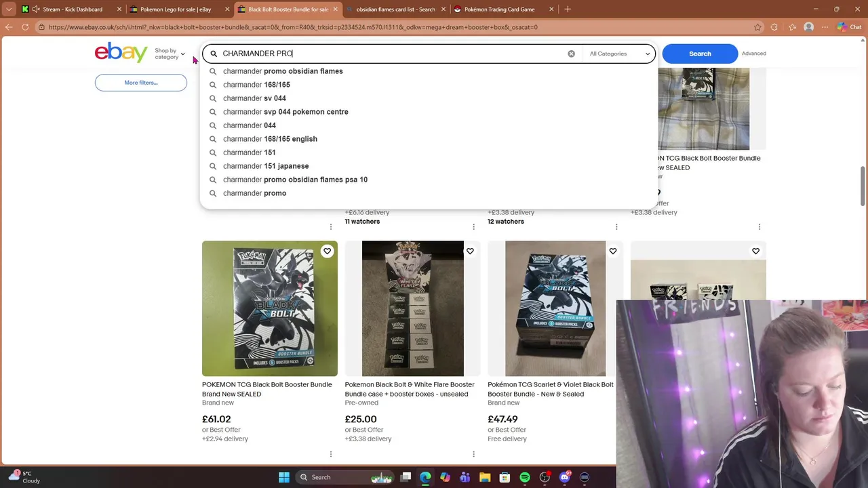Open Discord from the taskbar
The width and height of the screenshot is (868, 488).
click(x=565, y=477)
